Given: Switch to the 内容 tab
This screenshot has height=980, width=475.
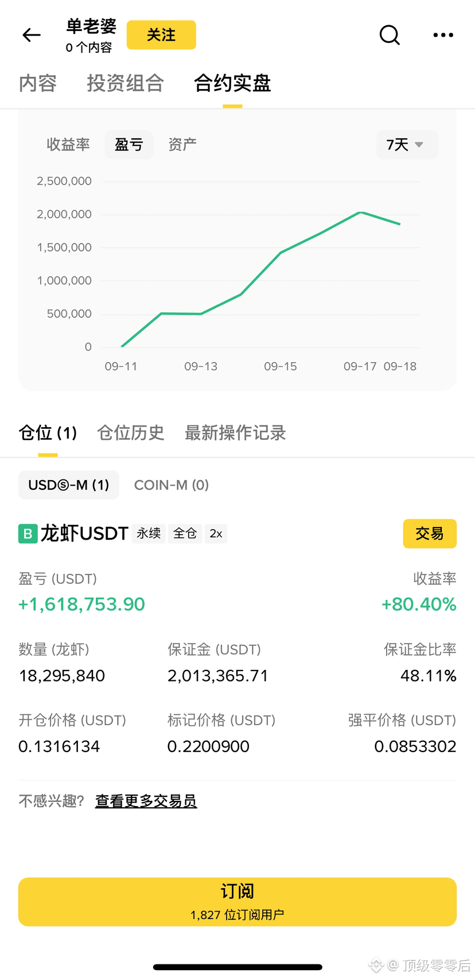Looking at the screenshot, I should coord(38,83).
